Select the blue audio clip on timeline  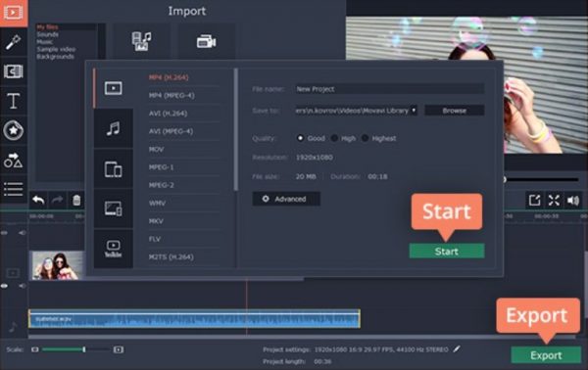[194, 319]
